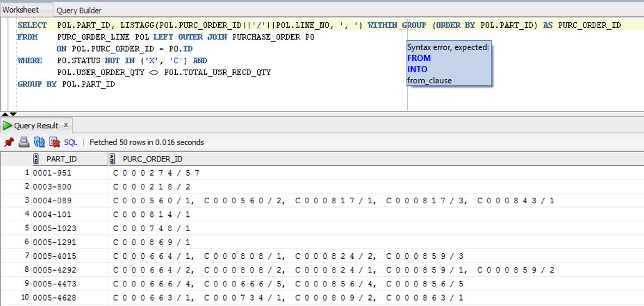Select the PURC_ORDER_ID cell of row 0005-4292
This screenshot has width=644, height=306.
point(376,270)
